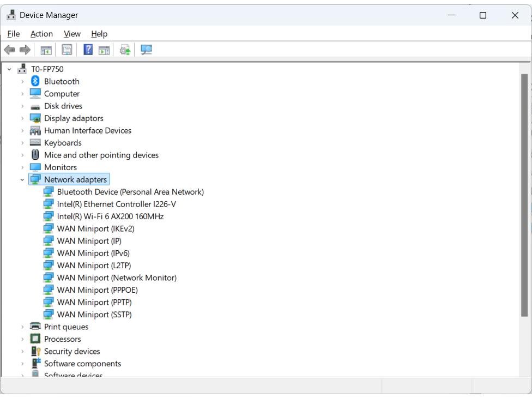Screen dimensions: 532x398
Task: Open the Help menu
Action: click(99, 34)
